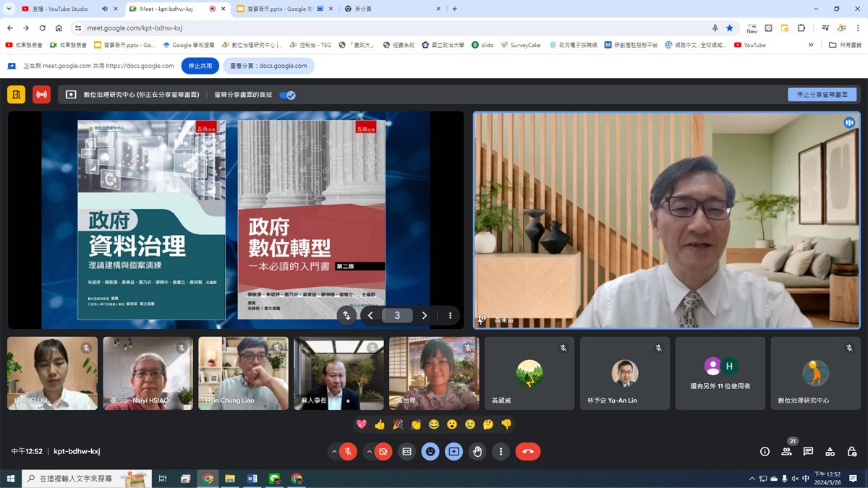
Task: Click the 停止共用 button
Action: tap(200, 66)
